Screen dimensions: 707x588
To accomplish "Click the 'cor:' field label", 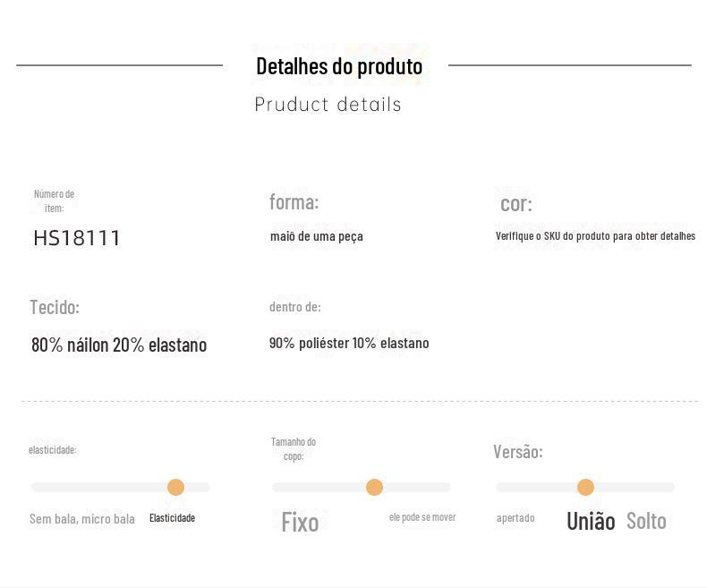I will tap(516, 204).
